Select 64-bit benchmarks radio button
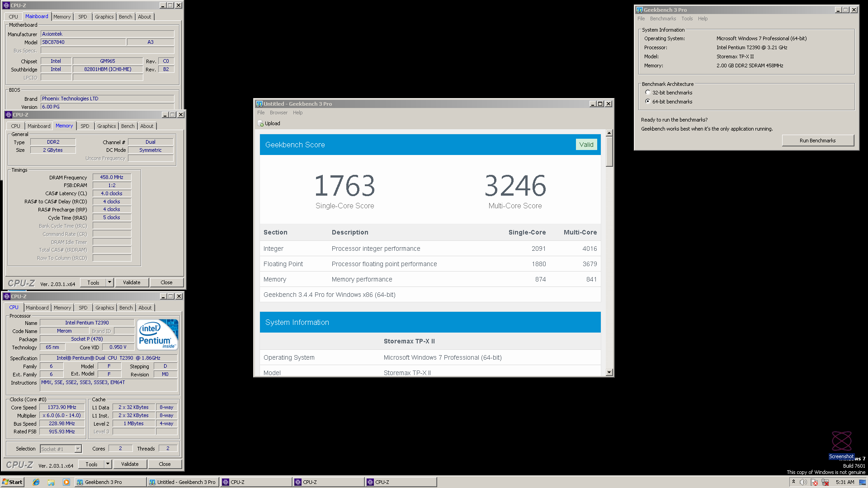This screenshot has height=488, width=868. click(647, 101)
